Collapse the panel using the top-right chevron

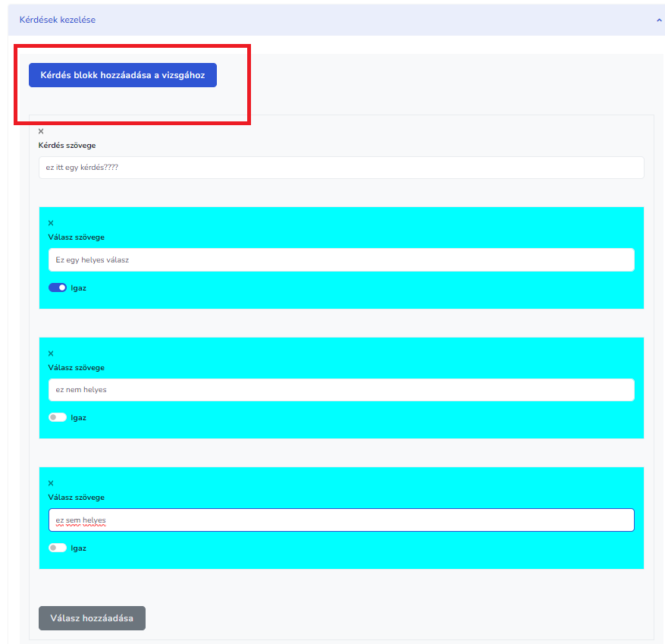click(659, 20)
